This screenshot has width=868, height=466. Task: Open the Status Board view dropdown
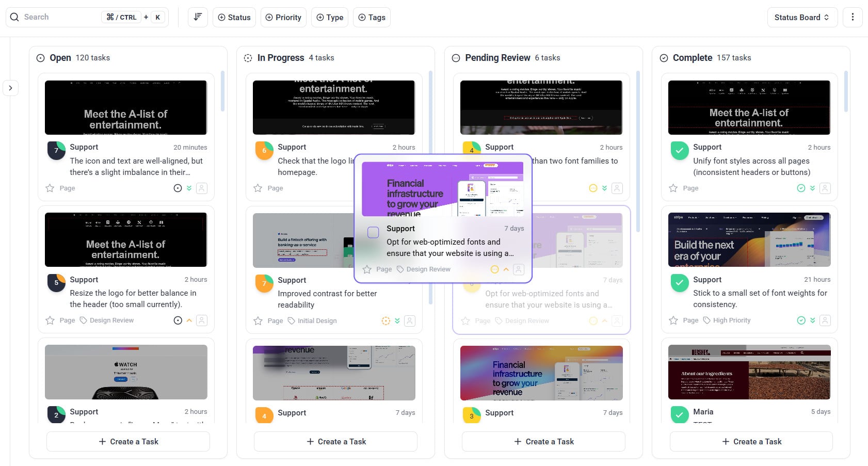click(801, 17)
